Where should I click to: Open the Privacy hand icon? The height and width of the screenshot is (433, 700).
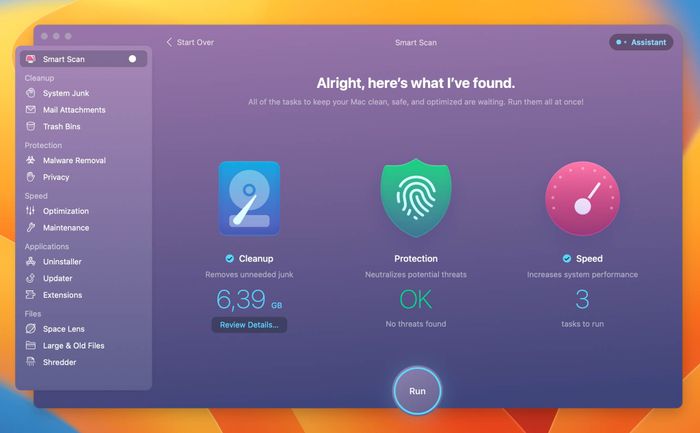tap(30, 177)
